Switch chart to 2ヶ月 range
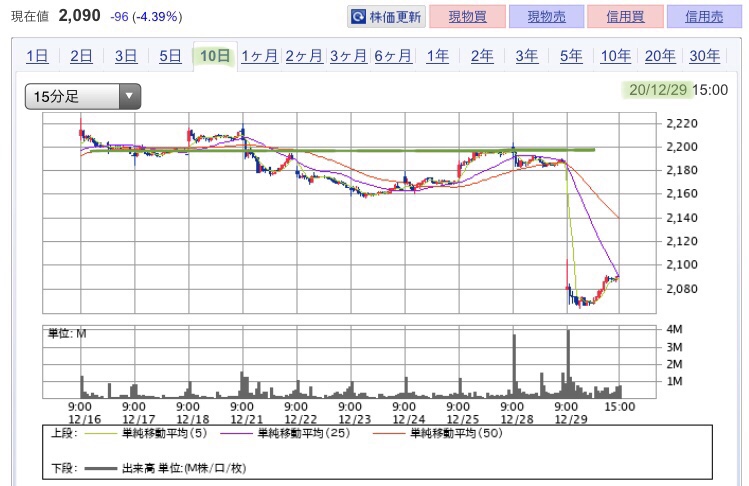The height and width of the screenshot is (486, 749). (x=304, y=56)
